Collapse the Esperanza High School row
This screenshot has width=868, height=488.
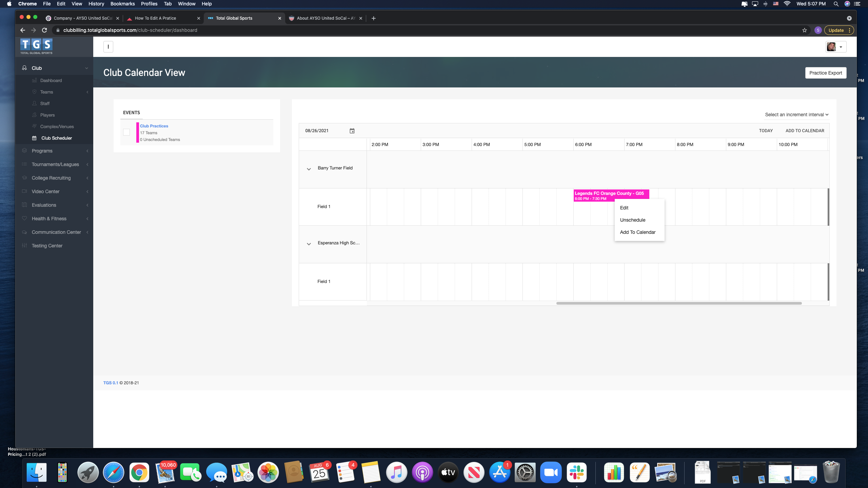point(309,244)
